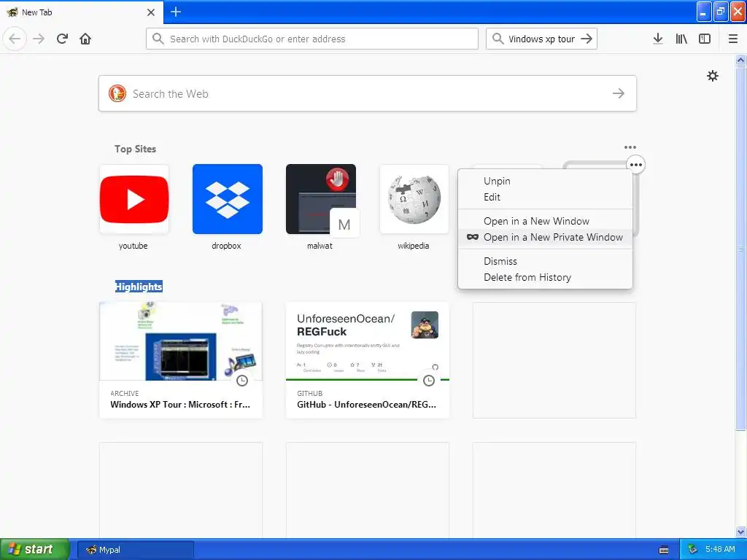The image size is (747, 560).
Task: Click the Forward navigation arrow
Action: pos(39,39)
